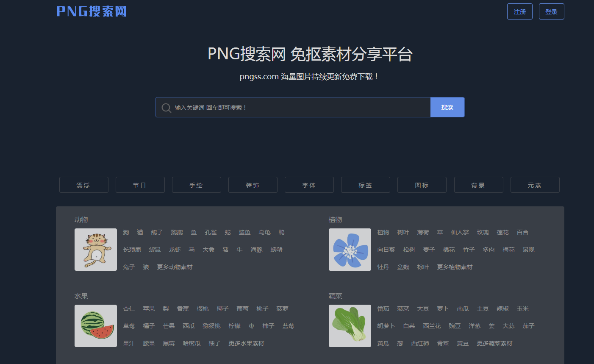This screenshot has width=594, height=364.
Task: Switch to the 背景 category
Action: tap(478, 184)
